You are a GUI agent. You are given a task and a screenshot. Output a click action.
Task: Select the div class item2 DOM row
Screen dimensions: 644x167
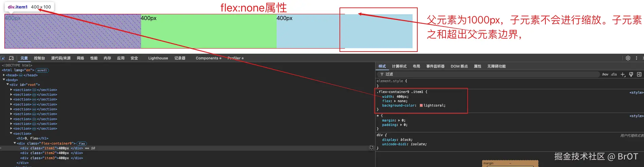click(x=52, y=153)
